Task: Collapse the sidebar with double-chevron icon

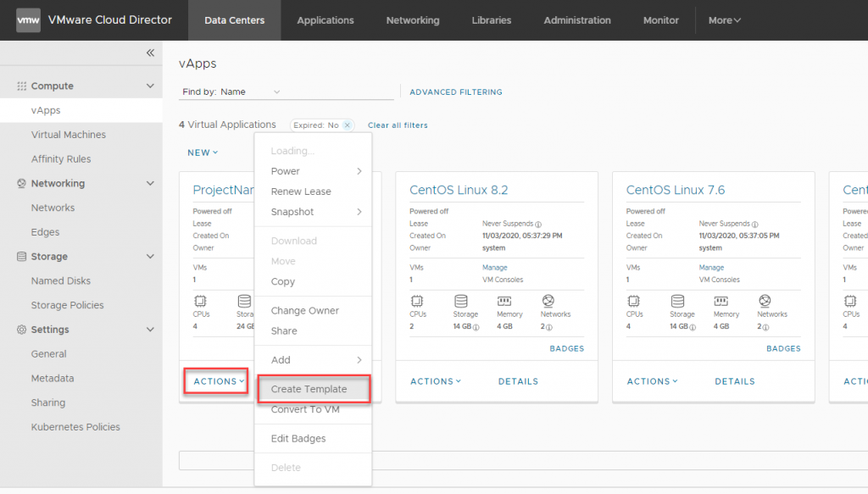Action: pos(150,53)
